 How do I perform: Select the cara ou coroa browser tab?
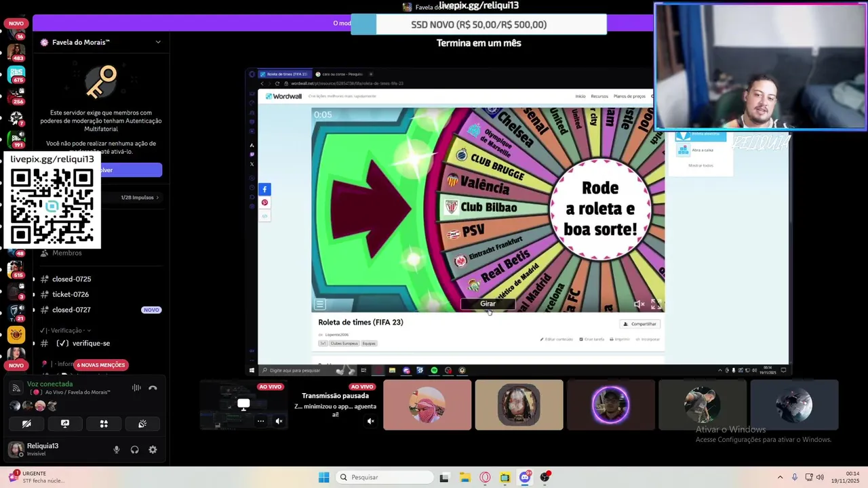click(340, 74)
